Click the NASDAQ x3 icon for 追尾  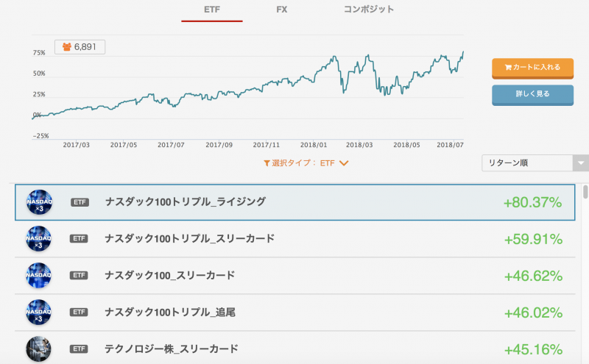pos(38,313)
